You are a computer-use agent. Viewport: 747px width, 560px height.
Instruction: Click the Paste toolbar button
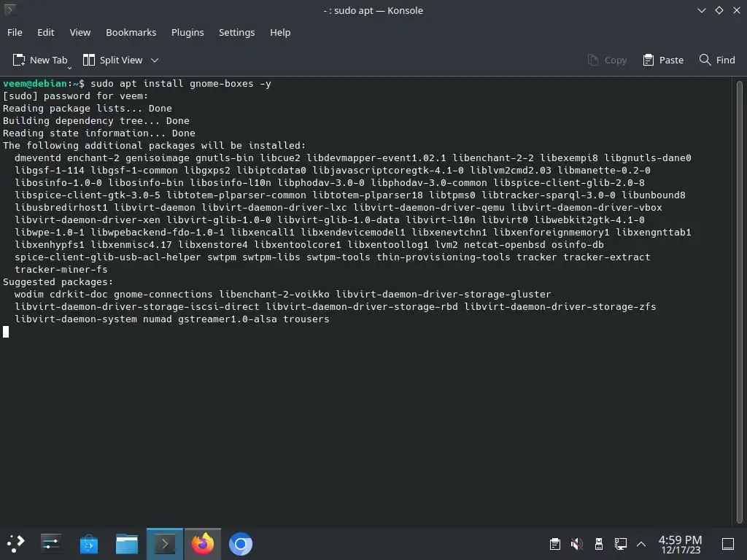[663, 60]
